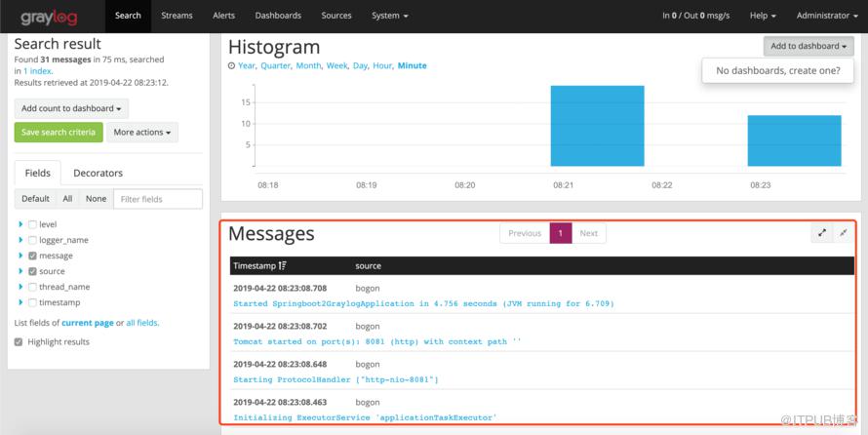Open message 'Starting ProtocolHandler'
Screen dimensions: 868x435
(x=336, y=379)
